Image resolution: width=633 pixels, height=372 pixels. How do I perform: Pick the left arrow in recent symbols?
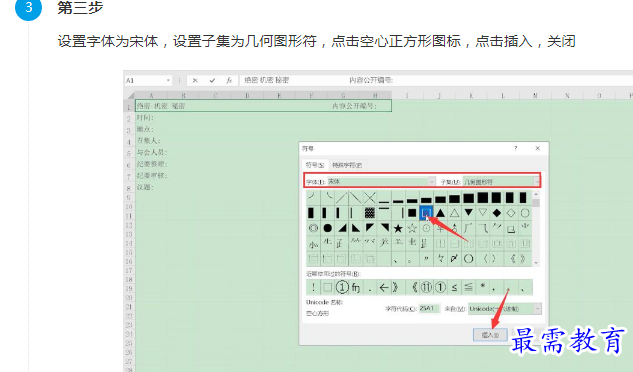click(x=384, y=287)
